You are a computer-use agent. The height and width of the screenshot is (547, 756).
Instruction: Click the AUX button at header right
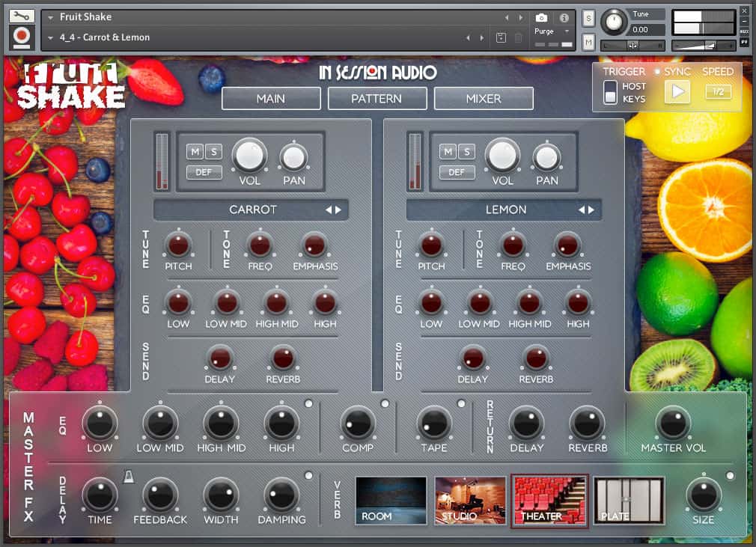tap(745, 31)
